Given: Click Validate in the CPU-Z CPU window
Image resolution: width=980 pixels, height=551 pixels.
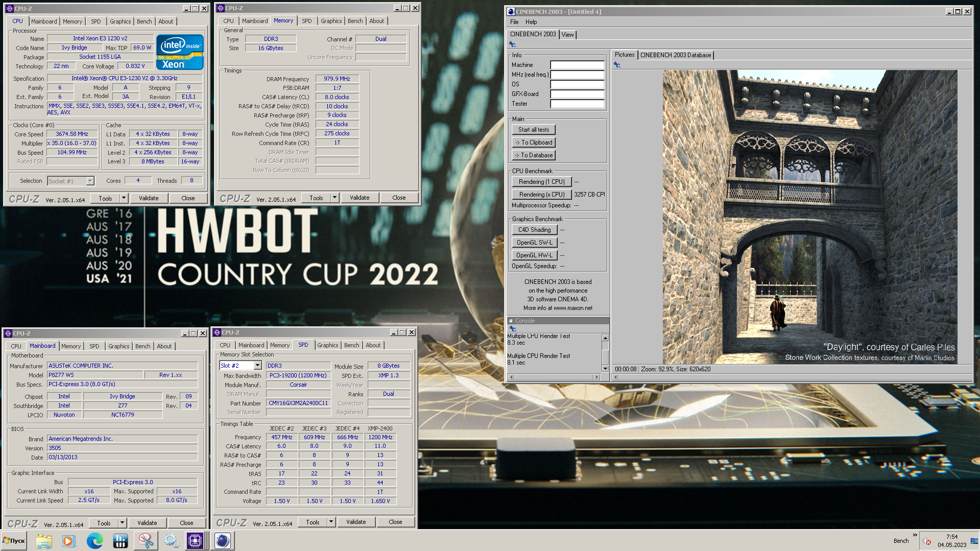Looking at the screenshot, I should coord(149,198).
